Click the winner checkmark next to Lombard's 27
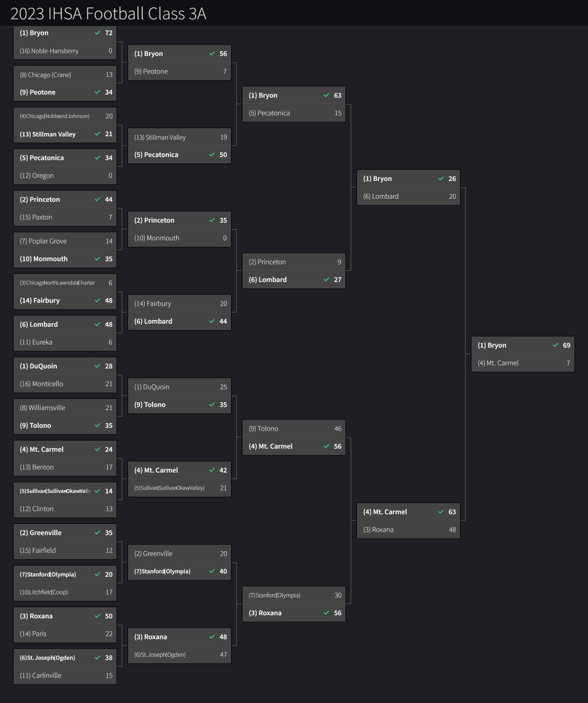The height and width of the screenshot is (703, 588). [x=327, y=280]
